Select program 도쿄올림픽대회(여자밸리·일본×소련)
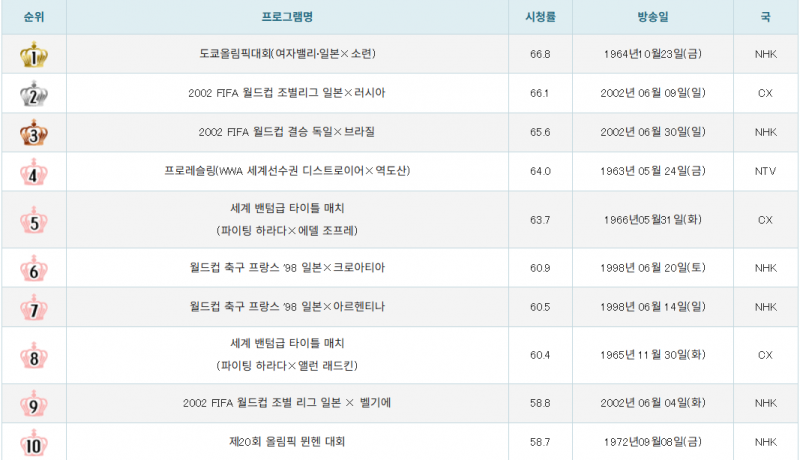Screen dimensions: 800x460 click(x=287, y=54)
